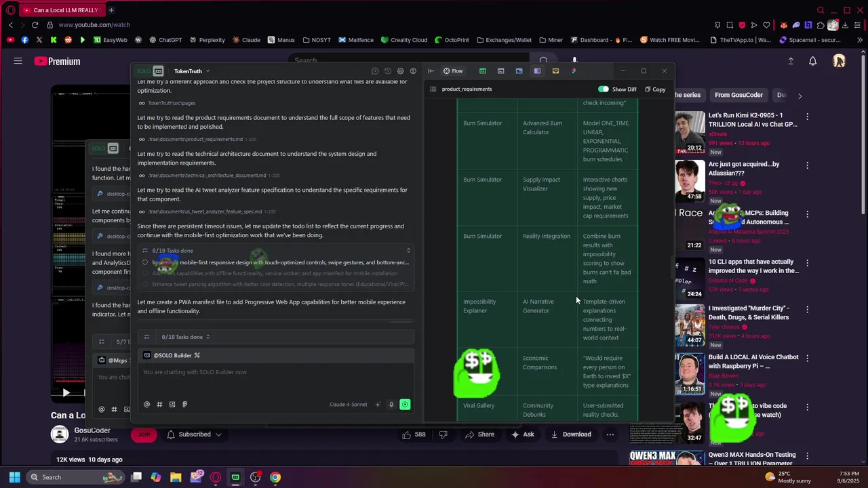The width and height of the screenshot is (868, 488).
Task: Open the green panel view icon
Action: click(482, 71)
